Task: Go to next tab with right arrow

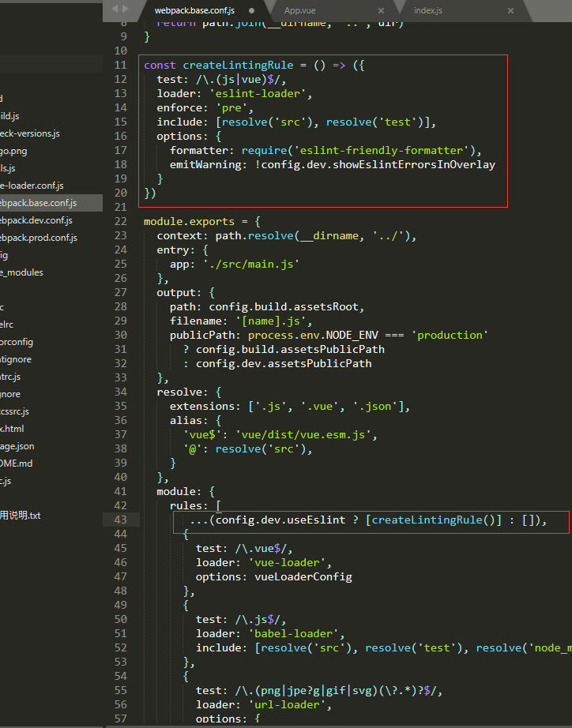Action: [126, 9]
